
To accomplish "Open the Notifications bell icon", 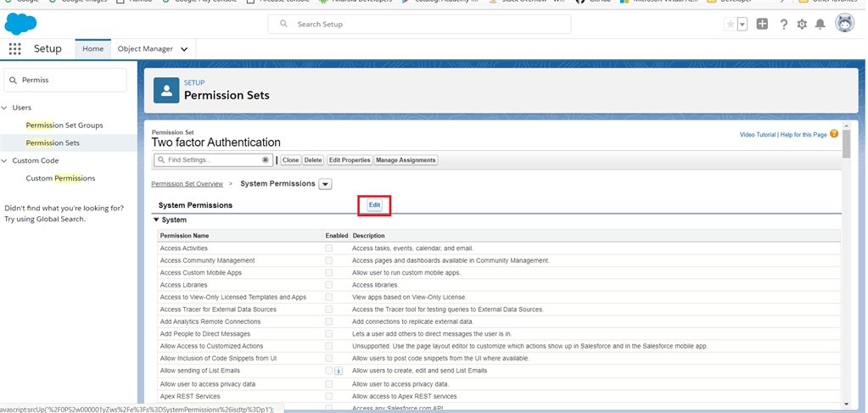I will [x=820, y=25].
